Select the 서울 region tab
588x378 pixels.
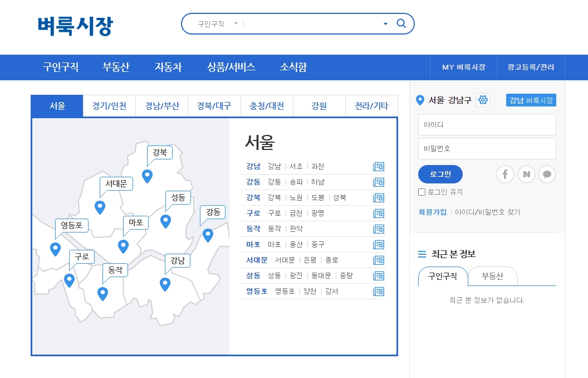coord(57,106)
